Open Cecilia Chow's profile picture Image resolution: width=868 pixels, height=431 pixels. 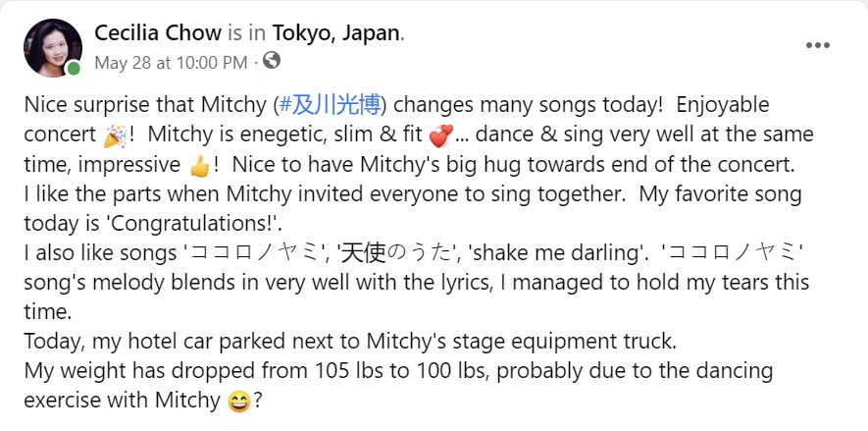click(53, 48)
